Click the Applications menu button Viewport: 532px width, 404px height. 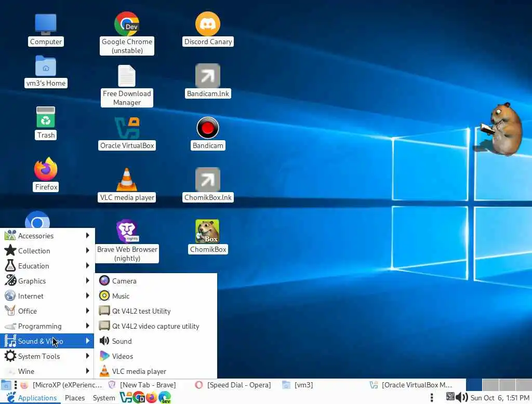(32, 398)
